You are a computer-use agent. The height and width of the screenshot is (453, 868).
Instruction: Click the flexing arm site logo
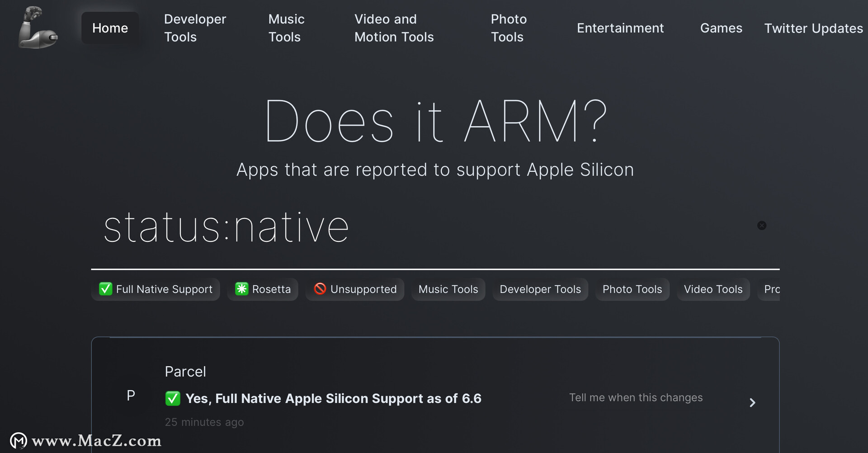pyautogui.click(x=38, y=27)
